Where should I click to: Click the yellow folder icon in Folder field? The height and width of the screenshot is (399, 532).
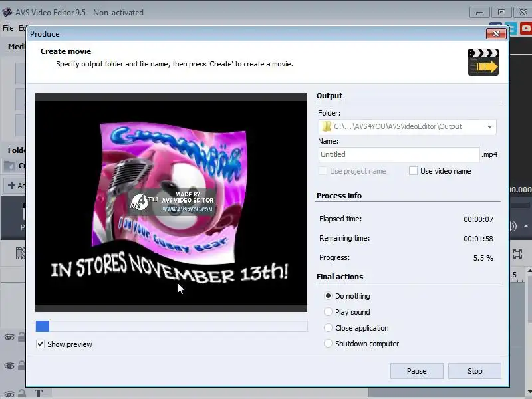point(327,126)
